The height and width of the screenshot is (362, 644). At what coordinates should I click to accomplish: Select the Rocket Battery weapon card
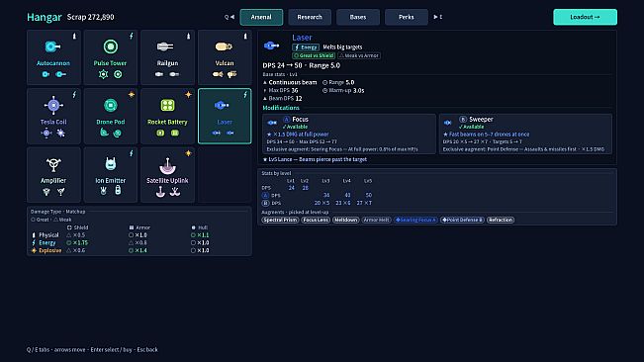point(167,116)
